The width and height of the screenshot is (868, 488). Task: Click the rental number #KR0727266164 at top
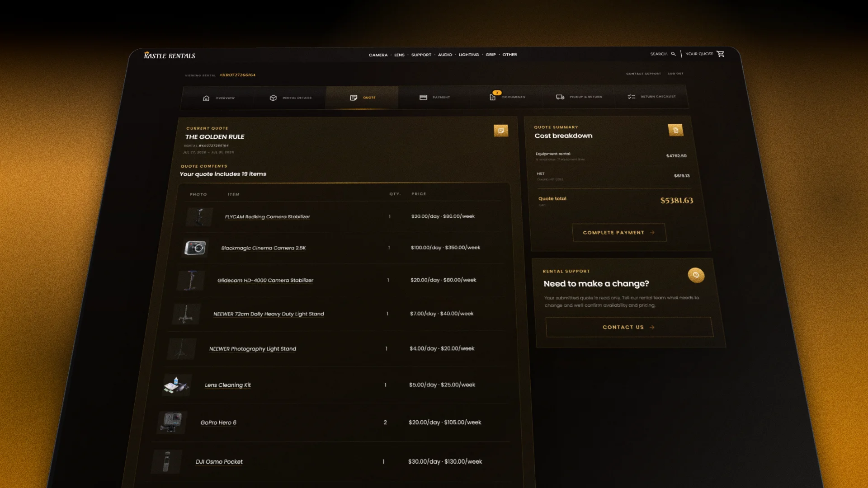click(x=237, y=75)
